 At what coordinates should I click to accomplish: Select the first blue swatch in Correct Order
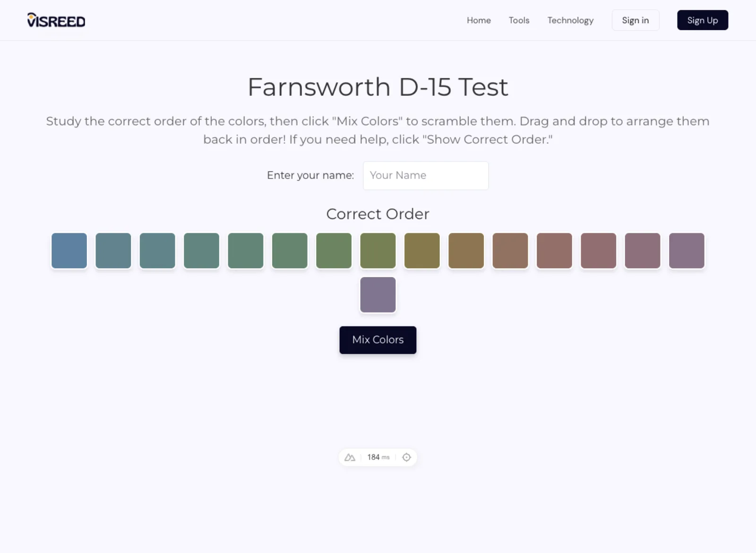[x=69, y=251]
